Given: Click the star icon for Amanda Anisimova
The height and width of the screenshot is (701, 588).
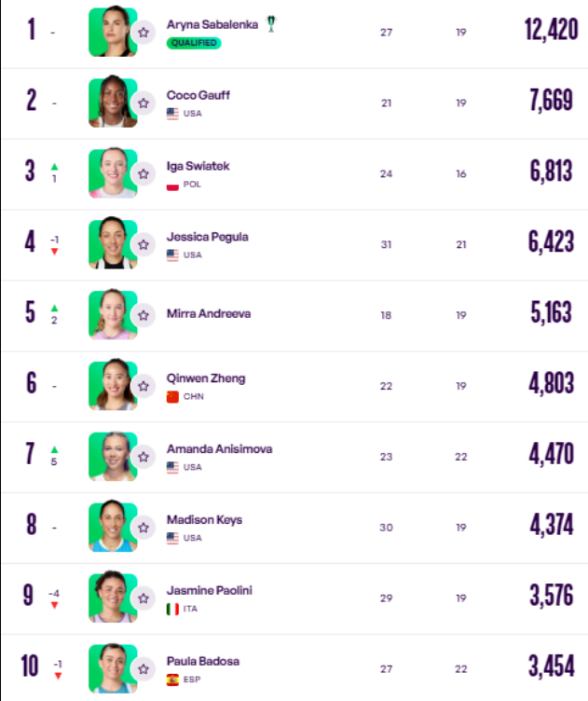Looking at the screenshot, I should [x=143, y=457].
